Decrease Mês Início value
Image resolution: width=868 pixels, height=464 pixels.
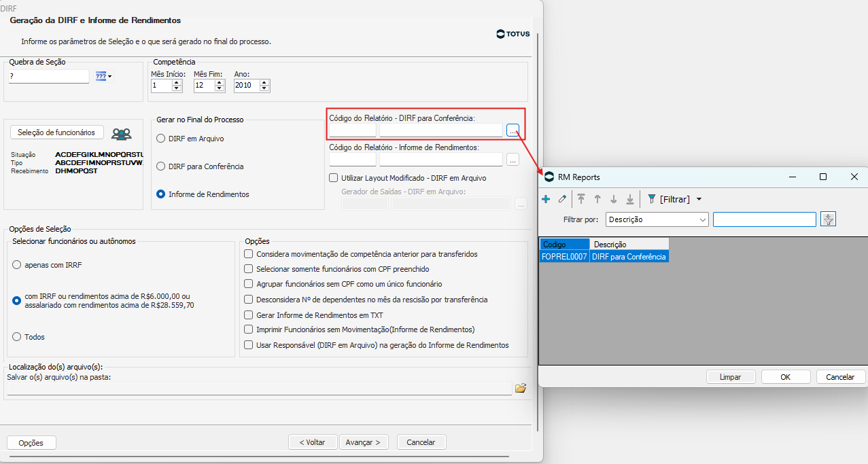[x=177, y=88]
